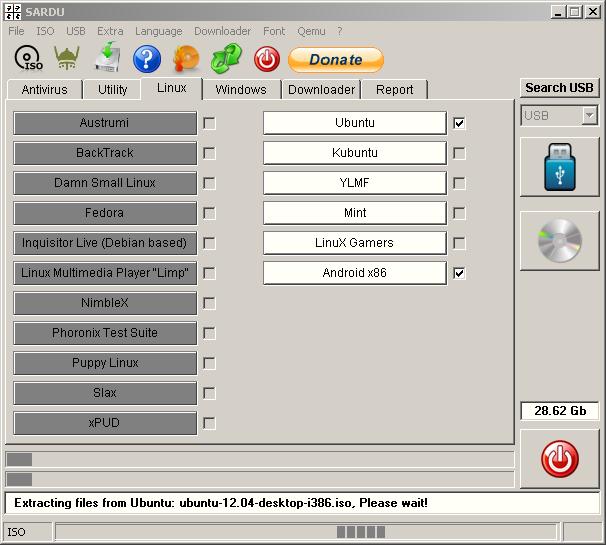Enable the Damn Small Linux checkbox

click(x=209, y=183)
